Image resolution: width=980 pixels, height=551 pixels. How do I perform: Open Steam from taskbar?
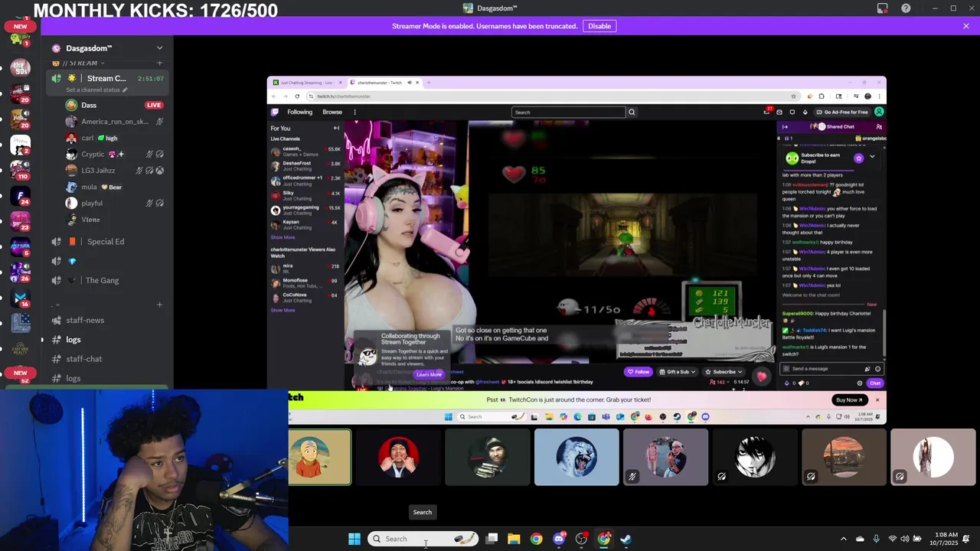pos(626,539)
